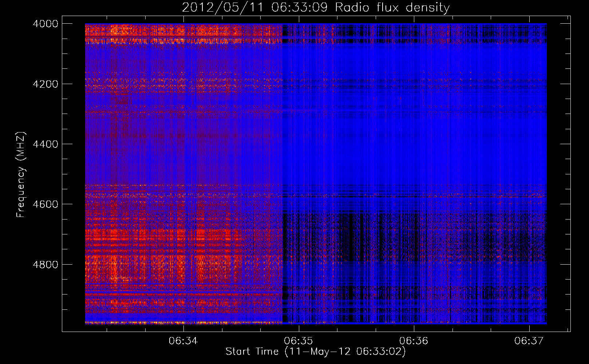589x364 pixels.
Task: Click the plot title "2012/05/11 06:33:09 Radio flux density"
Action: point(316,7)
